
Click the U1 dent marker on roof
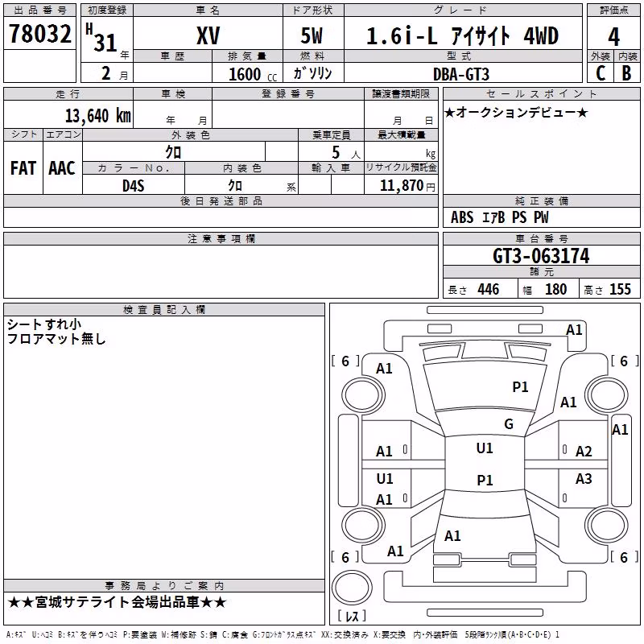[x=485, y=448]
